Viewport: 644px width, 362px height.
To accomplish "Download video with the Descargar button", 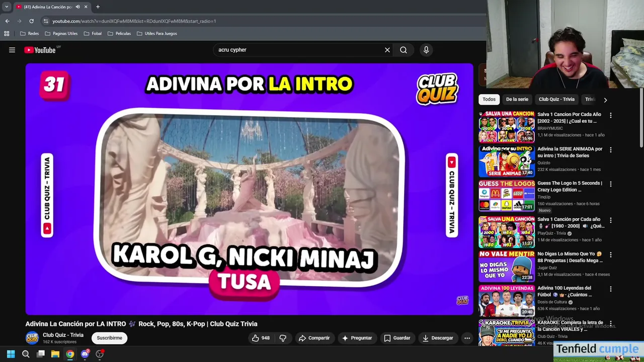I will pos(438,338).
